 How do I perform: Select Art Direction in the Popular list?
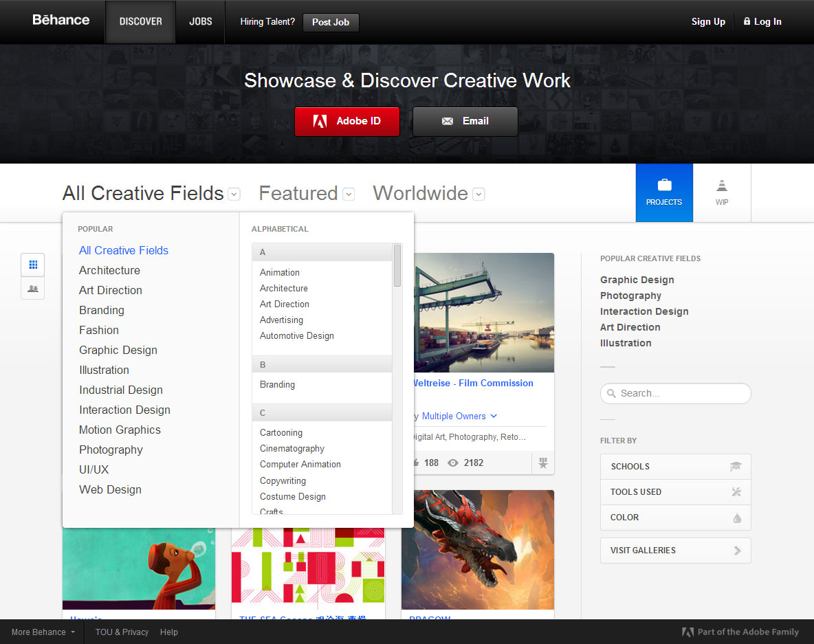tap(111, 290)
